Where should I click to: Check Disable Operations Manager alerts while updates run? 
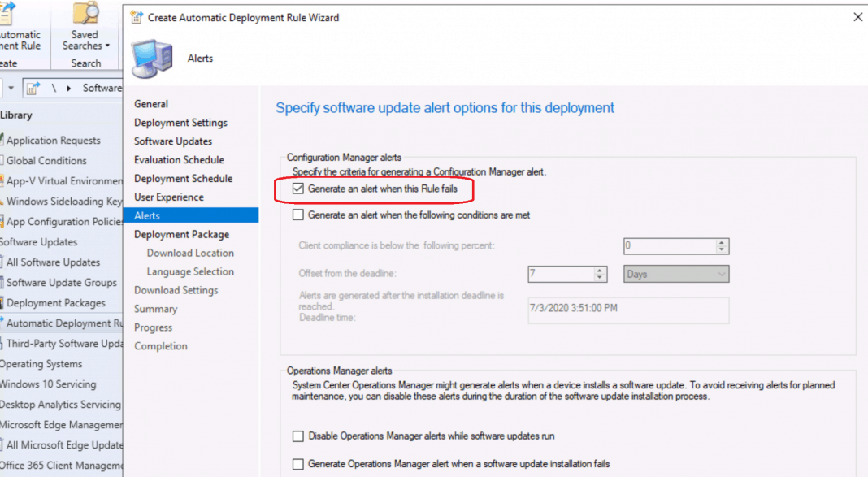[297, 436]
